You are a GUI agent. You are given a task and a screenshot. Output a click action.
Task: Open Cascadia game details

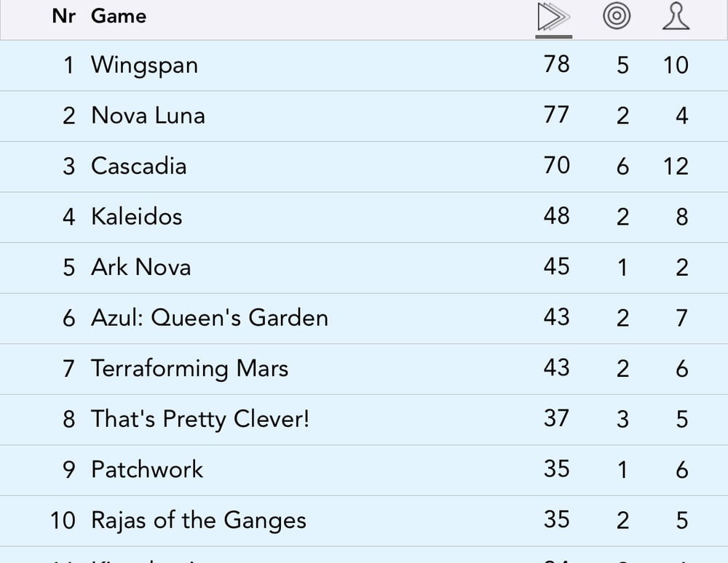coord(138,166)
